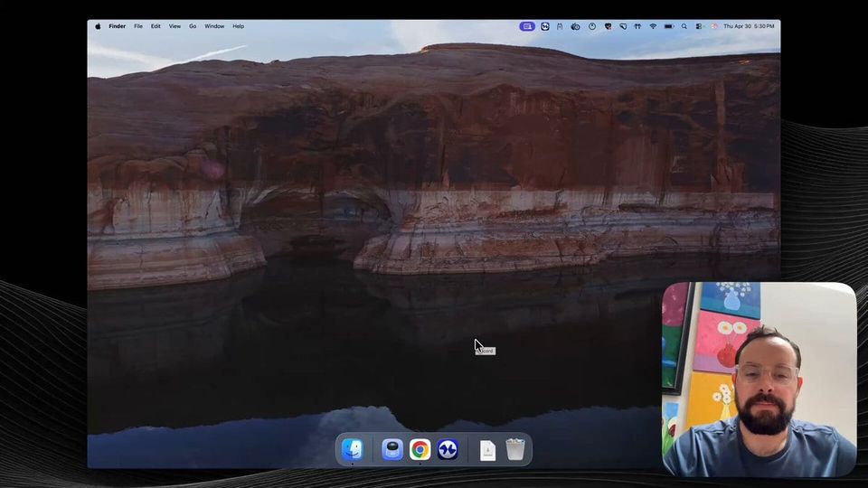Open the Go menu

(193, 26)
